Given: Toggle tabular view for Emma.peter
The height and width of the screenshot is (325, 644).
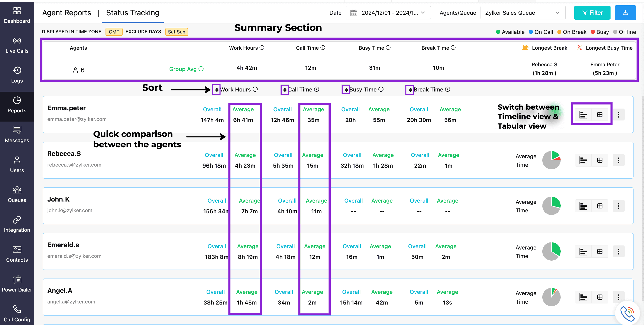Looking at the screenshot, I should (x=599, y=115).
